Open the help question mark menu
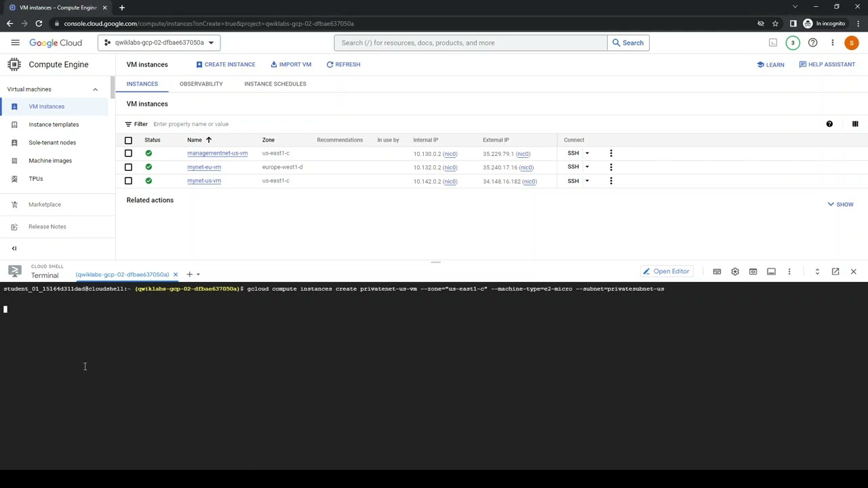This screenshot has width=868, height=488. pyautogui.click(x=812, y=43)
